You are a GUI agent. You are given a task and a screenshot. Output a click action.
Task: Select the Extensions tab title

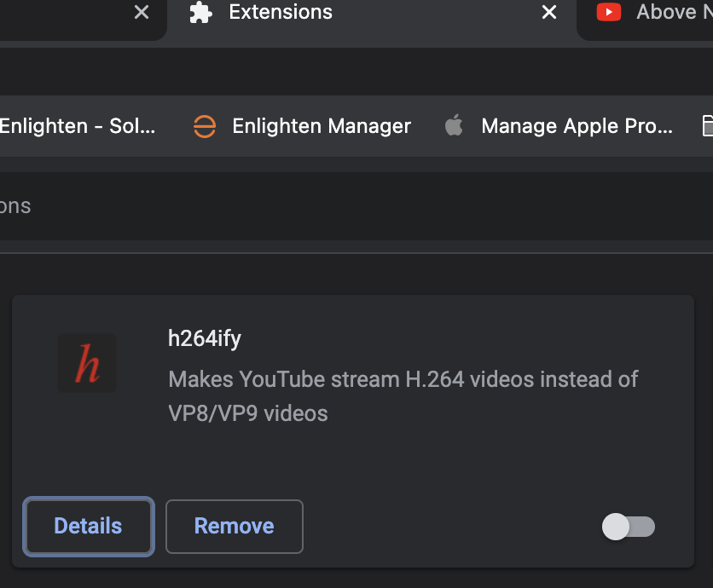point(281,12)
